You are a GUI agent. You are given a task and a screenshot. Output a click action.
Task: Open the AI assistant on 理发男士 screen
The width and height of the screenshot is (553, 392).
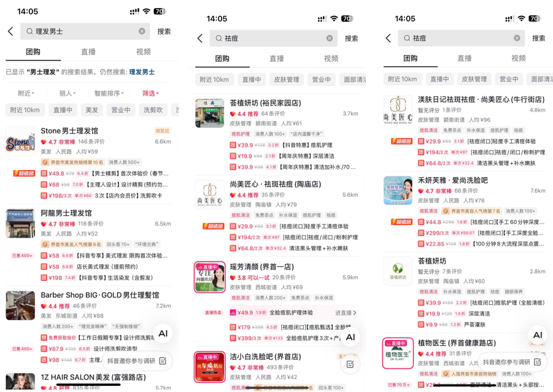coord(163,334)
